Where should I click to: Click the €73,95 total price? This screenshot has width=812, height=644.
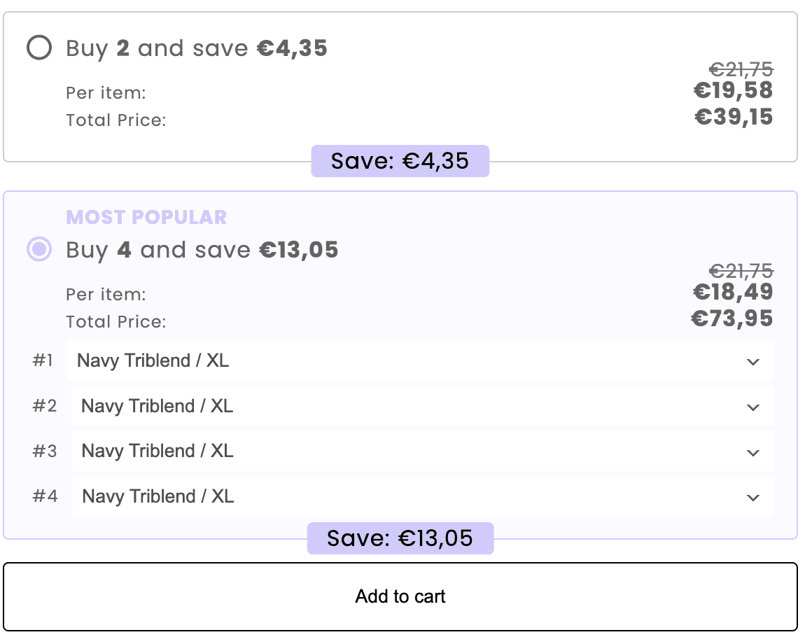tap(732, 319)
